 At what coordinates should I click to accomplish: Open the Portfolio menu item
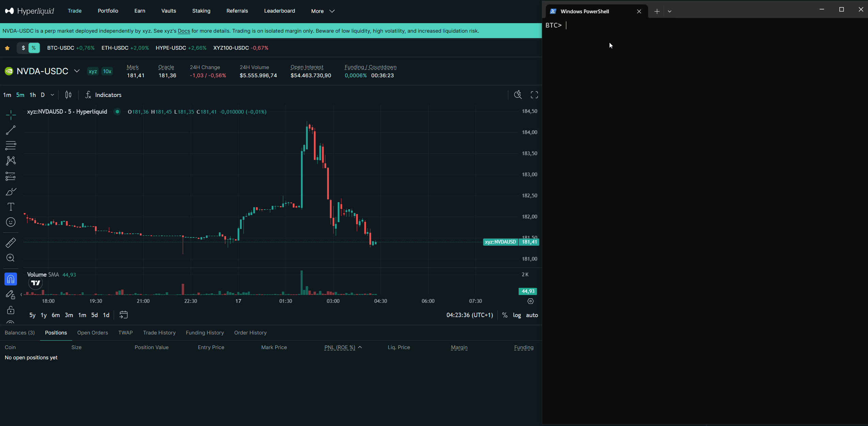[x=108, y=11]
